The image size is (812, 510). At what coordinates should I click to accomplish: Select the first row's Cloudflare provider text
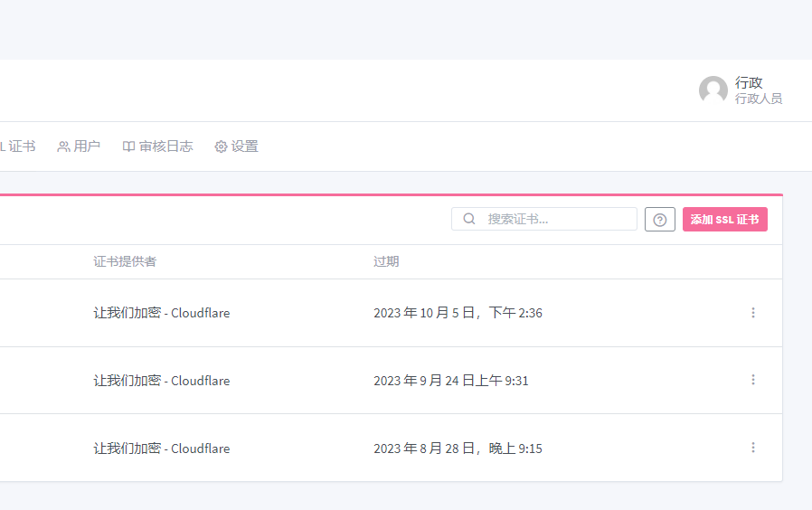[x=162, y=313]
